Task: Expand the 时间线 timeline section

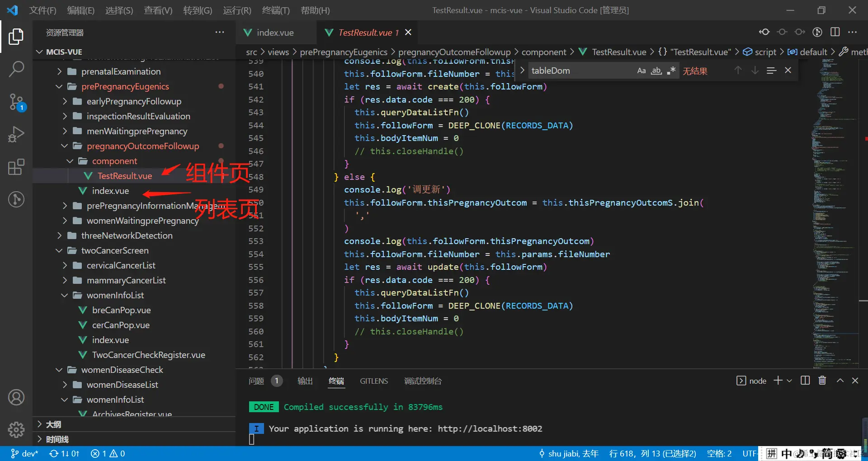Action: 134,439
